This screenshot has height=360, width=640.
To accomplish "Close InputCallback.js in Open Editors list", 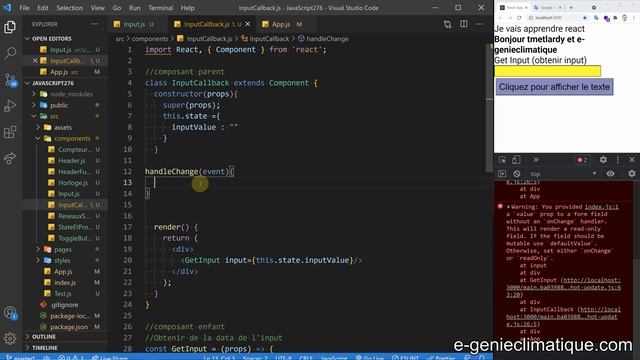I will coord(35,60).
